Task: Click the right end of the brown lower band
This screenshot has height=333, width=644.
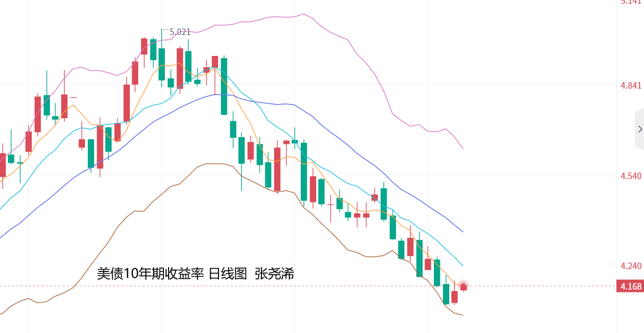Action: click(462, 315)
